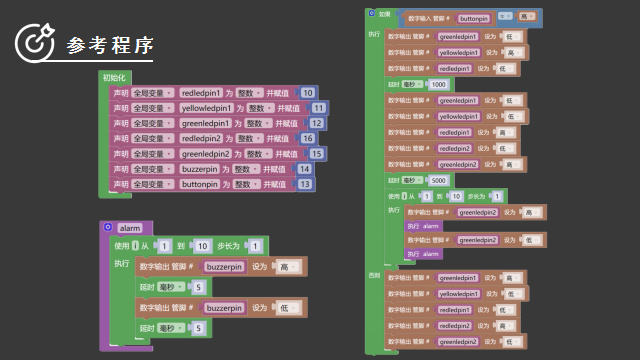Viewport: 640px width, 360px height.
Task: Toggle buzzerpin 高 level dropdown in alarm function
Action: click(289, 267)
